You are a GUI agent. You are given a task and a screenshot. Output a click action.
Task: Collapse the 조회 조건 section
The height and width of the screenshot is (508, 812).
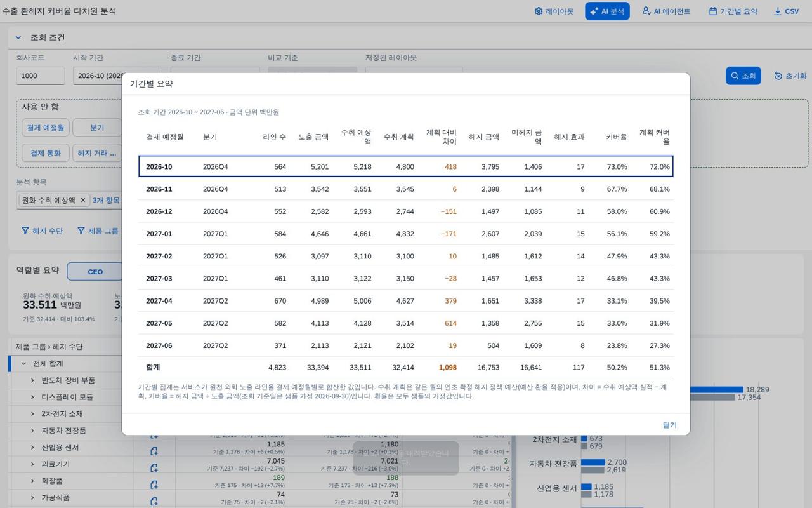[x=18, y=37]
